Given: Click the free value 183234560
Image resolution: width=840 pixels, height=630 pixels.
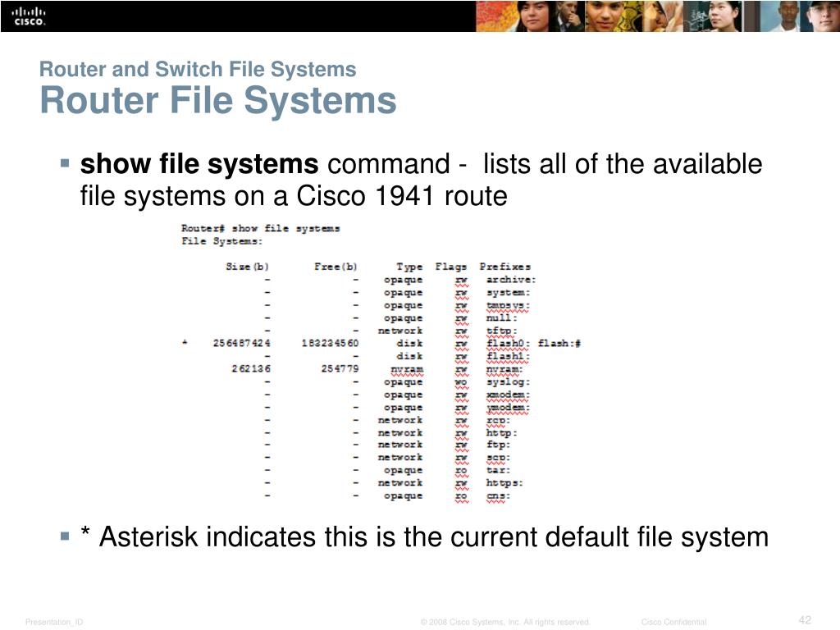Looking at the screenshot, I should (330, 343).
